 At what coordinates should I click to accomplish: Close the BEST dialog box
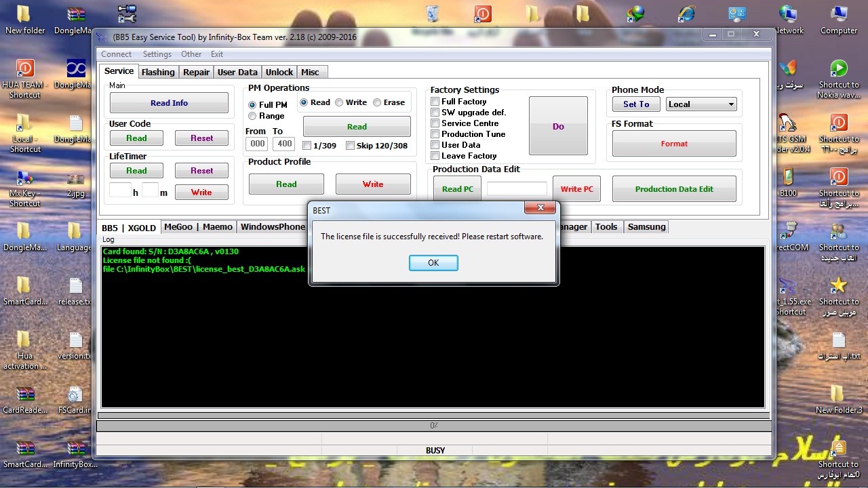pyautogui.click(x=540, y=207)
